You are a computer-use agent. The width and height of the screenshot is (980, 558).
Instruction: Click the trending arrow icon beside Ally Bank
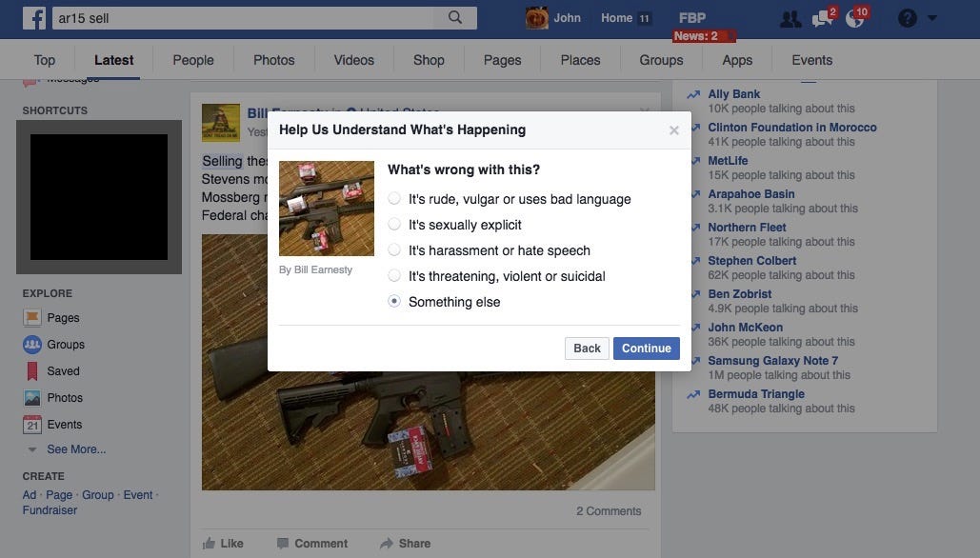coord(693,94)
